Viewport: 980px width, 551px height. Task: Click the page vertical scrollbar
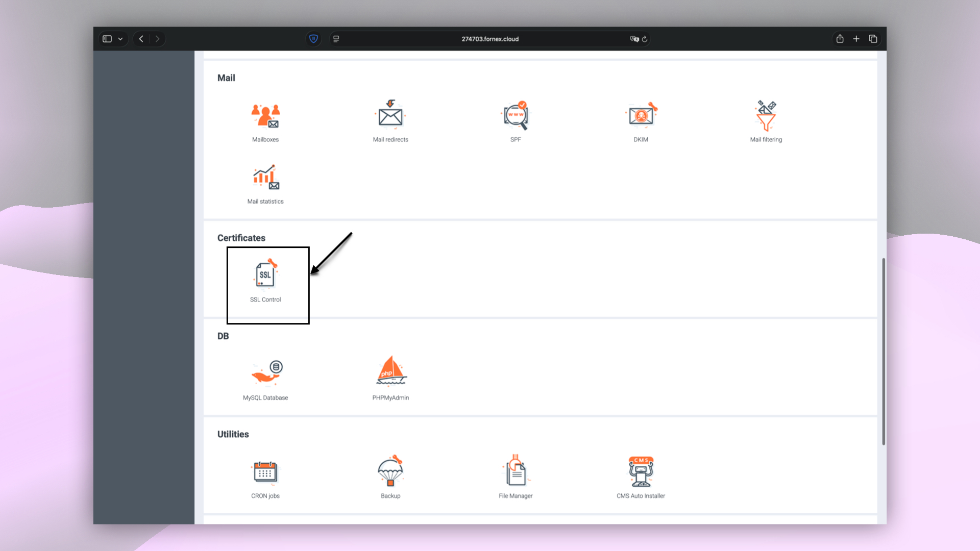point(883,351)
